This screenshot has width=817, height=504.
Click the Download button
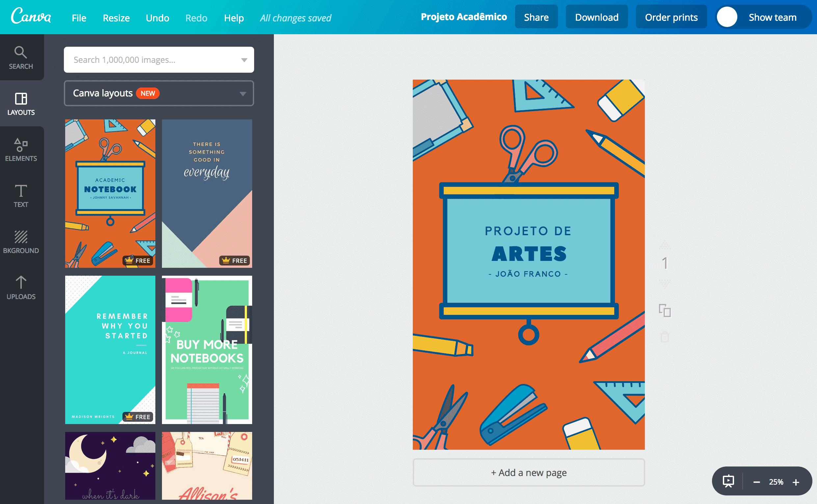(596, 17)
